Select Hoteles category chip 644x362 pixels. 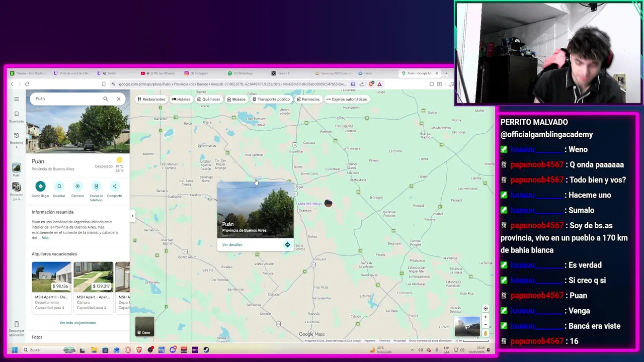click(x=181, y=99)
